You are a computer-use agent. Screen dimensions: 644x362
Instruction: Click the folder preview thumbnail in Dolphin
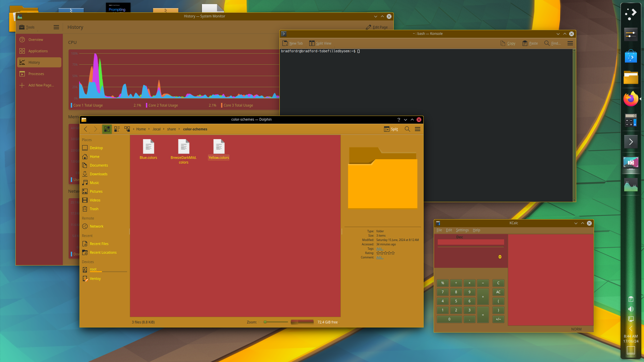click(x=382, y=178)
